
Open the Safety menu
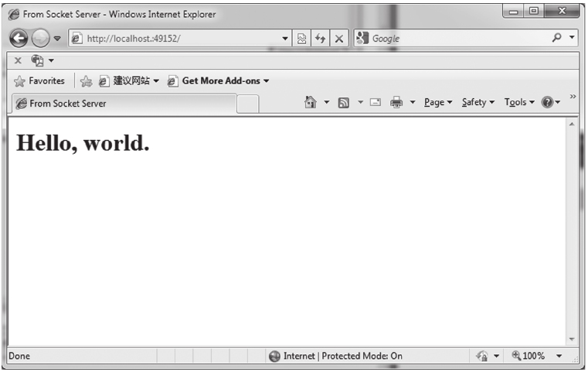(478, 102)
